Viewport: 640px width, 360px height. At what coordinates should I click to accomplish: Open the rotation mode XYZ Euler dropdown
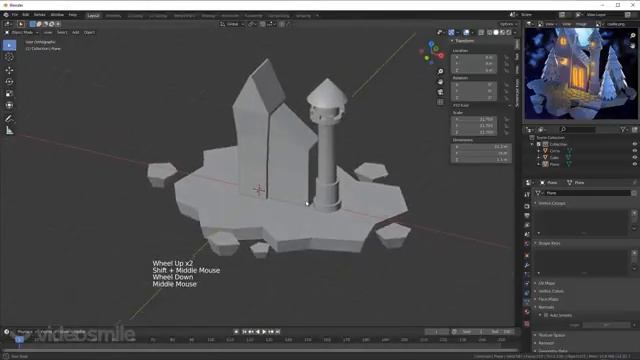[482, 105]
